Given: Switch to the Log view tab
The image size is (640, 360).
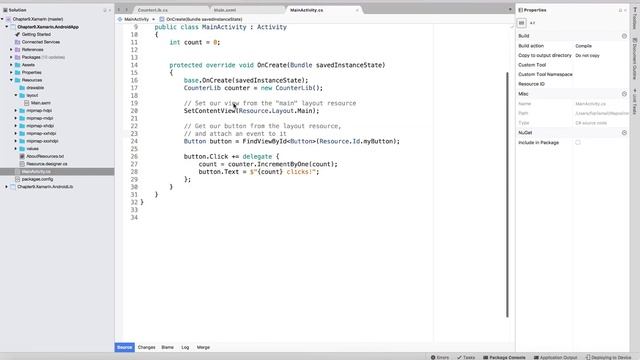Looking at the screenshot, I should (x=185, y=347).
